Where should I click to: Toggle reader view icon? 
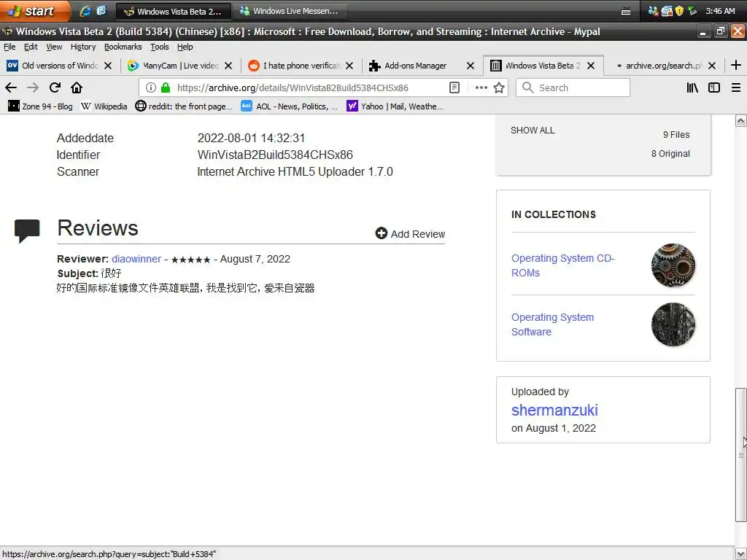pos(454,87)
